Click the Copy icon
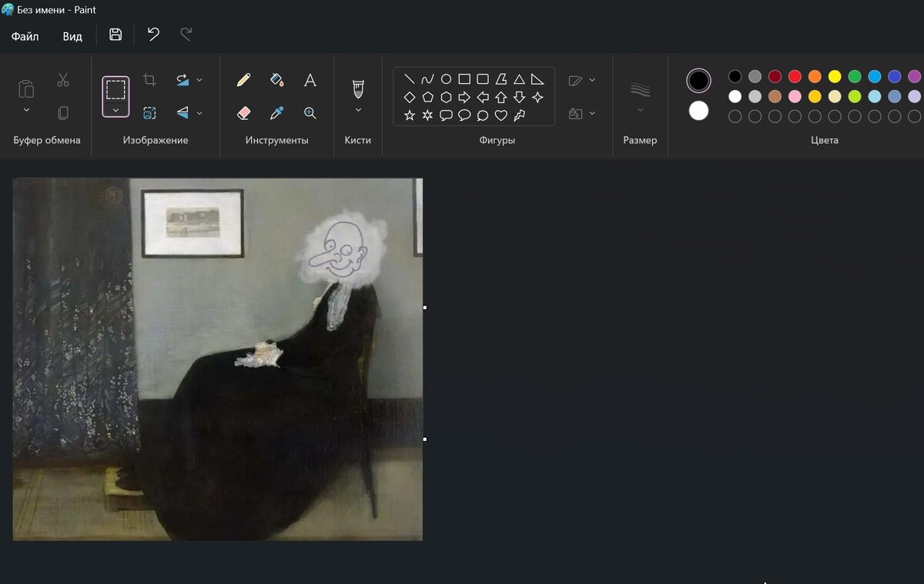The height and width of the screenshot is (584, 924). coord(63,113)
